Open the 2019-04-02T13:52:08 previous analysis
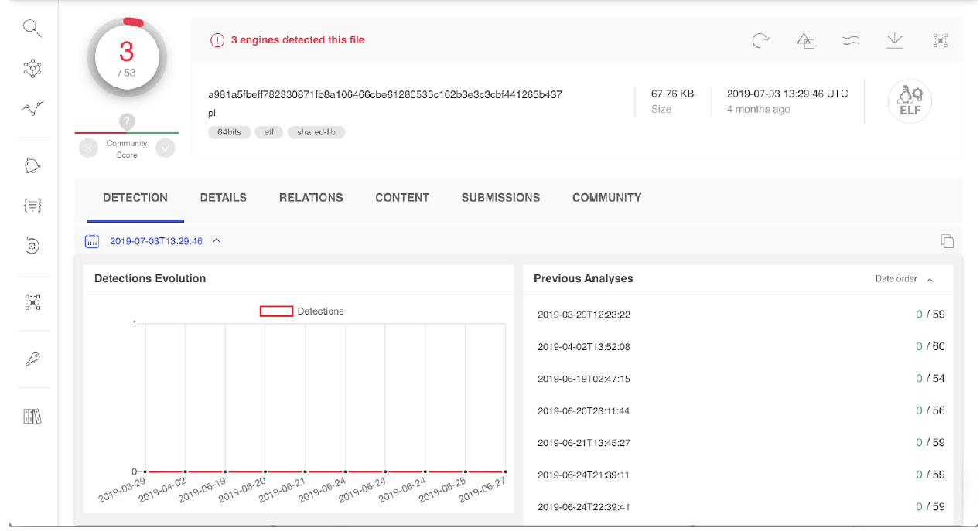The height and width of the screenshot is (531, 980). (584, 347)
